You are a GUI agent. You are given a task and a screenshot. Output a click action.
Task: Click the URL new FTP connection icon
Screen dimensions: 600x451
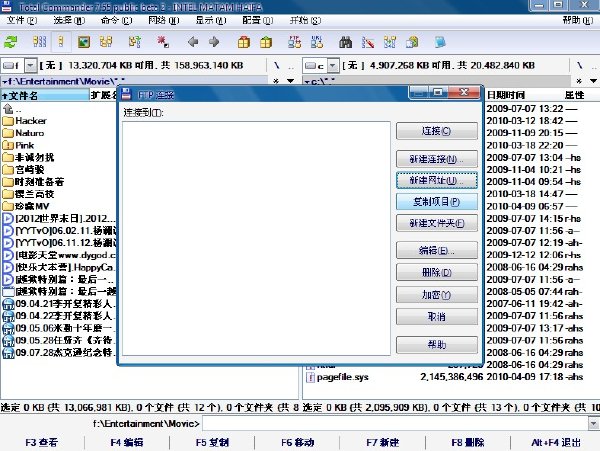click(x=316, y=42)
